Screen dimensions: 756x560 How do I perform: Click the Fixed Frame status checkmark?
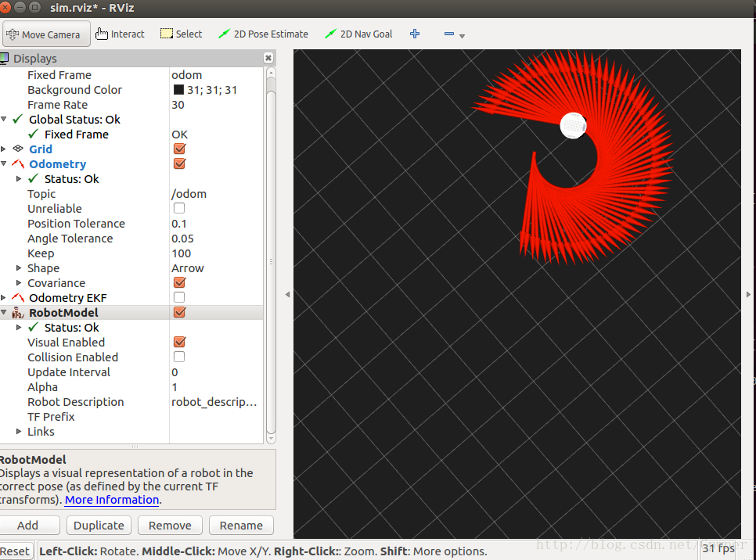tap(34, 134)
